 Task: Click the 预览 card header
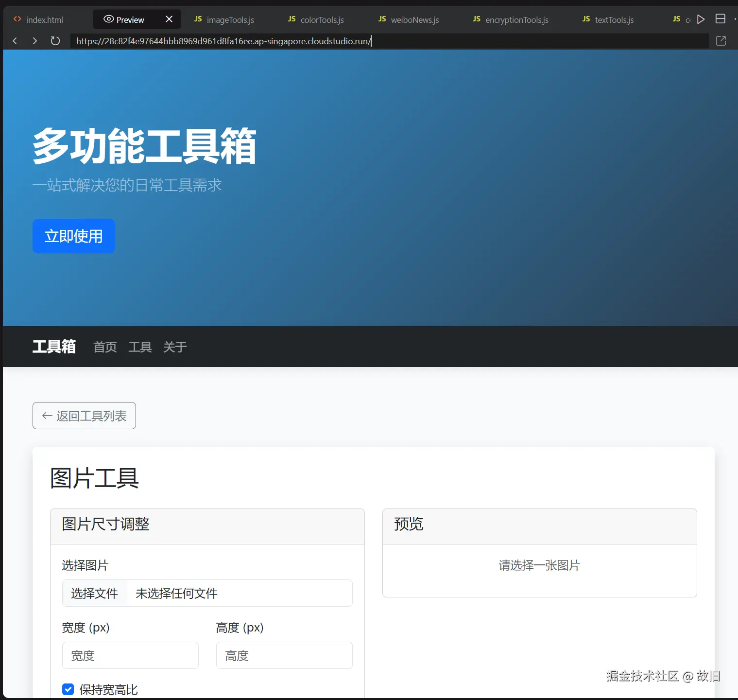(540, 526)
